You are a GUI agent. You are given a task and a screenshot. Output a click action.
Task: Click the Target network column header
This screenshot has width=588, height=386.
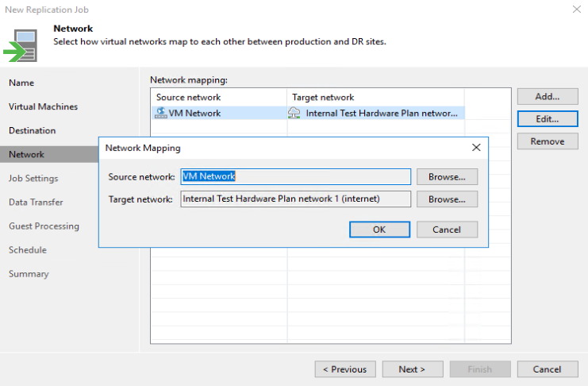(x=376, y=97)
